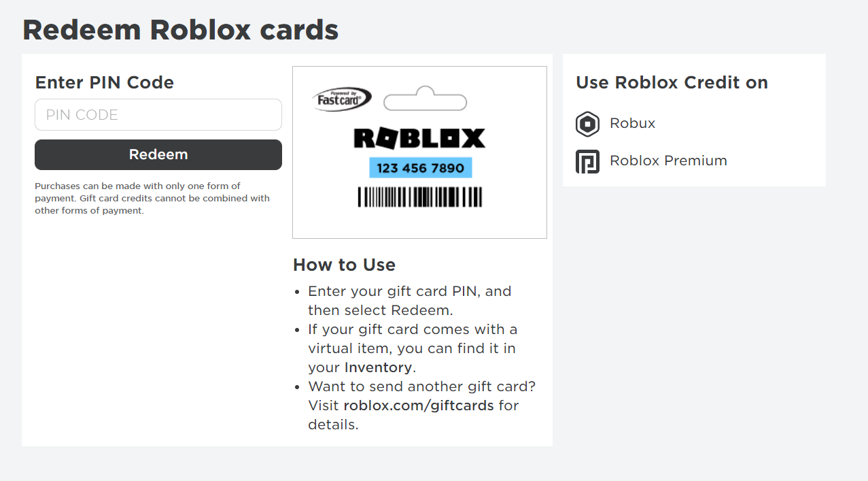Click the payment disclaimer text under Redeem
The height and width of the screenshot is (481, 868).
[x=152, y=198]
